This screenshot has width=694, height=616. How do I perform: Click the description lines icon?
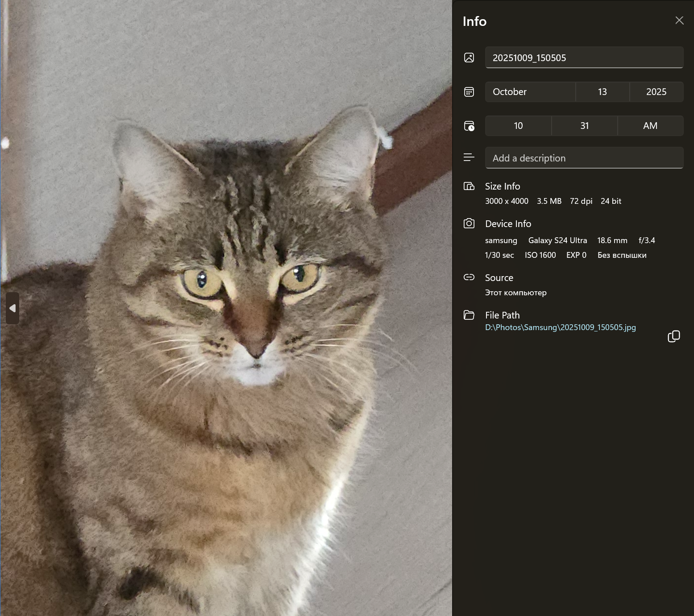[x=469, y=157]
